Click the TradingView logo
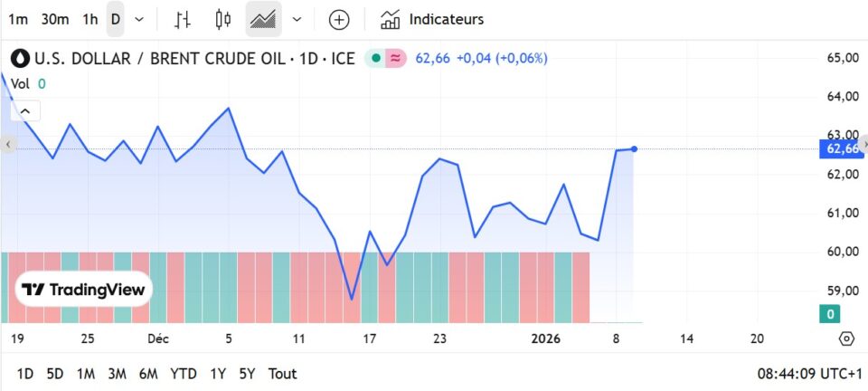The height and width of the screenshot is (391, 868). pyautogui.click(x=83, y=290)
